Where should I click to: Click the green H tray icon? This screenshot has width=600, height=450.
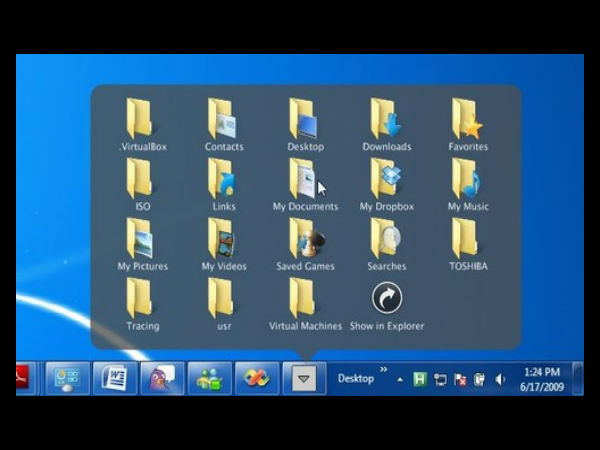click(420, 380)
